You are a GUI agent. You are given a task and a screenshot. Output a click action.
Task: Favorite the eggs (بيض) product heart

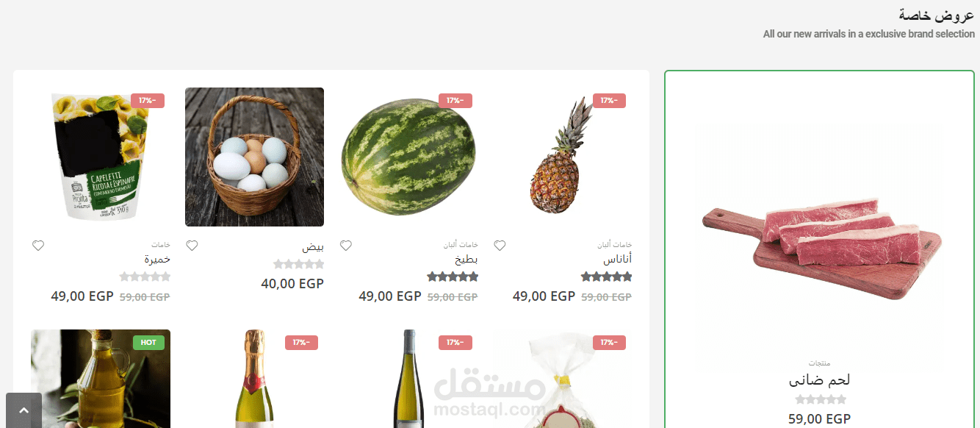coord(192,246)
